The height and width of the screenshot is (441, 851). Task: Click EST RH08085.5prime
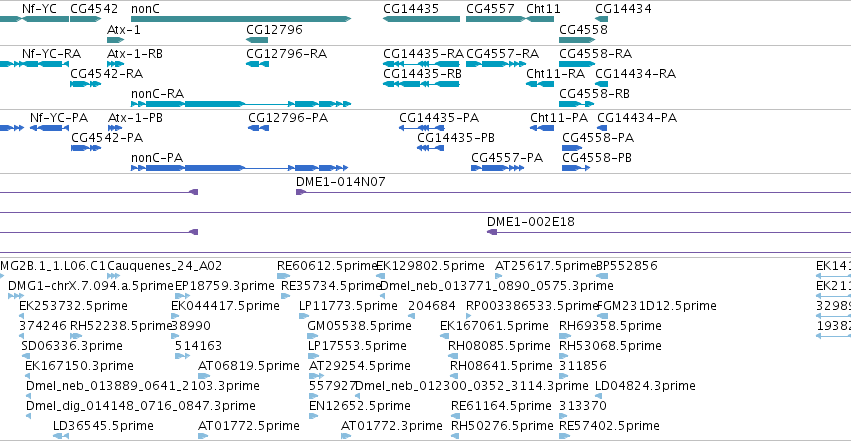(x=453, y=356)
